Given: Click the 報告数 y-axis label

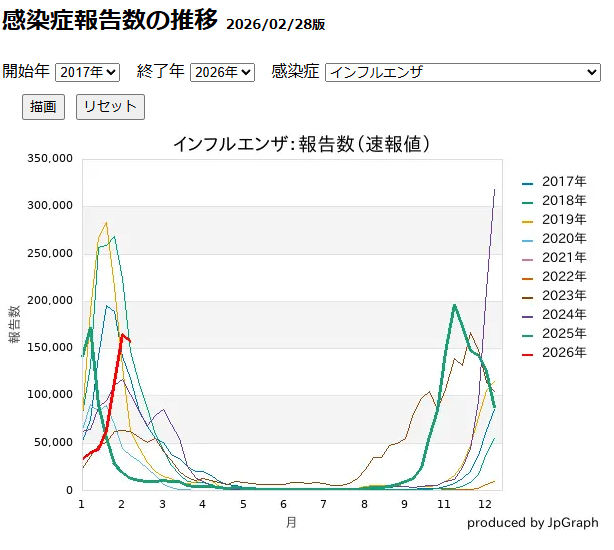Looking at the screenshot, I should tap(14, 324).
